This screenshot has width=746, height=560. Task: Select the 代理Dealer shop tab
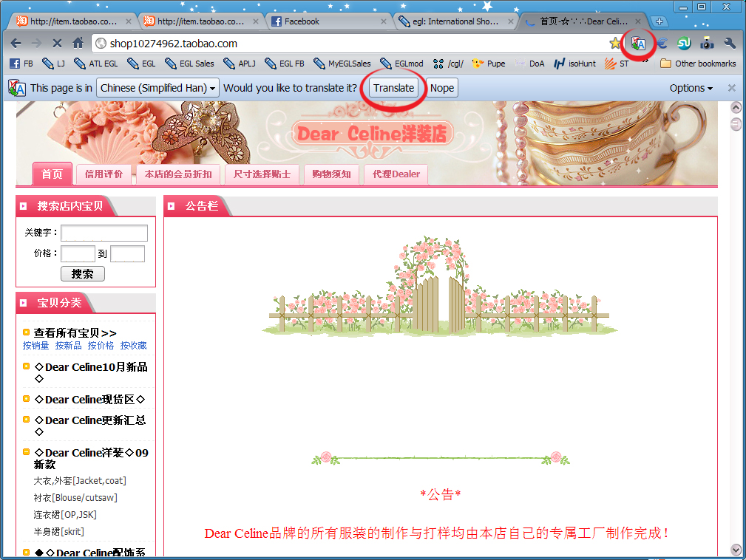tap(396, 174)
